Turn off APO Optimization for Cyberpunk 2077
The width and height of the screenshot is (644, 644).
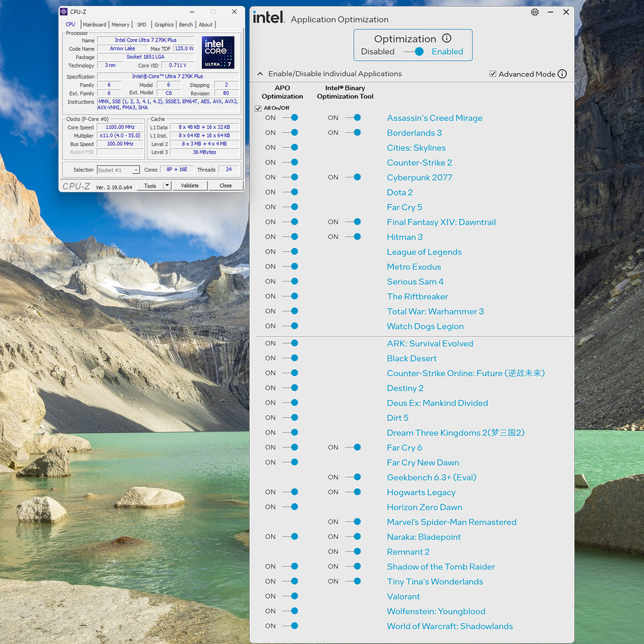tap(290, 177)
